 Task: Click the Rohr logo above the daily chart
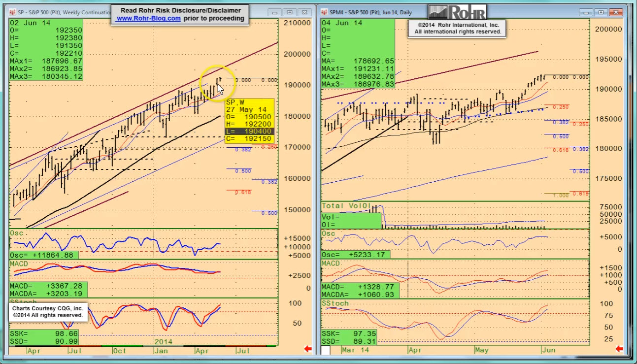457,12
